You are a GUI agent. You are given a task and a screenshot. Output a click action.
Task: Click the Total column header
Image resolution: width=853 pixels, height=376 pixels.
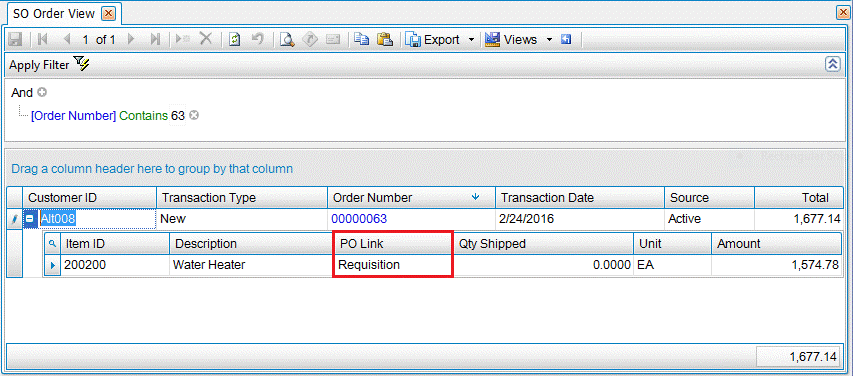[x=799, y=198]
